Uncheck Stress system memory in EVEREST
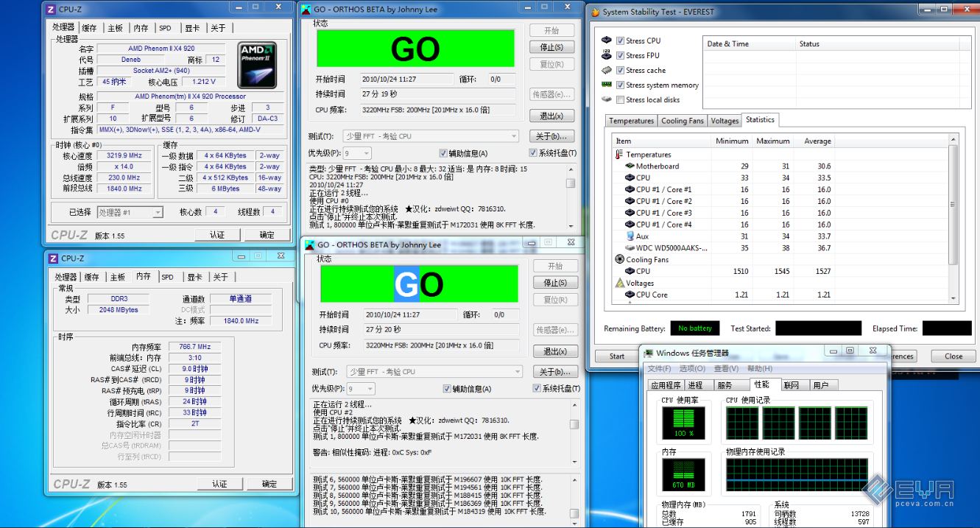The width and height of the screenshot is (980, 528). (621, 85)
